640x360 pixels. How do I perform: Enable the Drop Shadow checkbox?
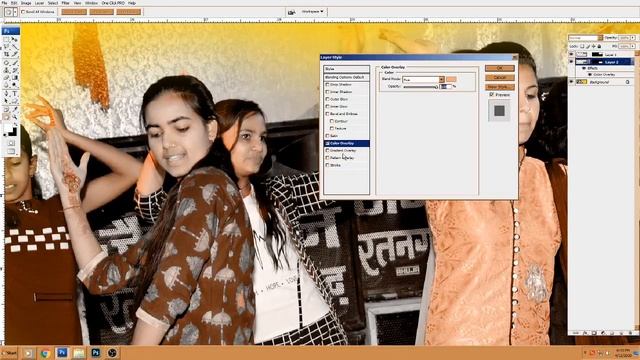pos(327,84)
